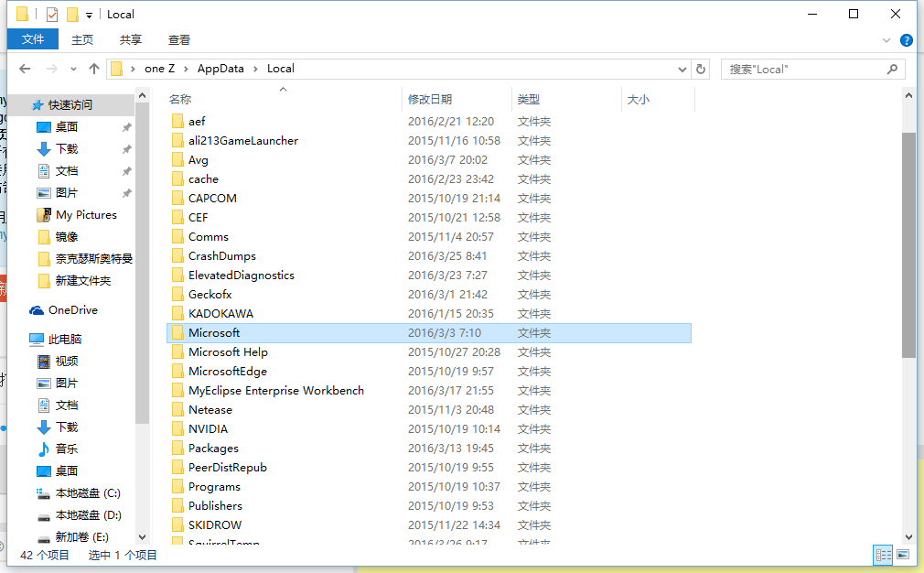This screenshot has width=924, height=573.
Task: Click the NVIDIA folder icon
Action: coord(177,428)
